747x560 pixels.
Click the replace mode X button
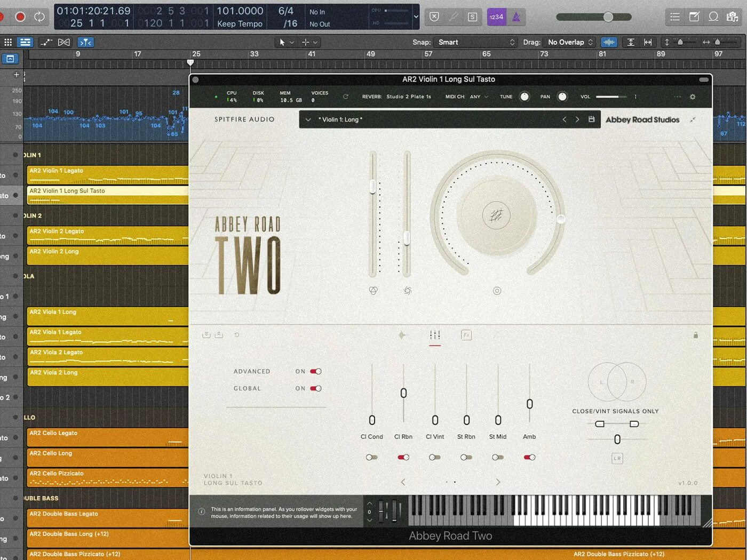point(434,17)
